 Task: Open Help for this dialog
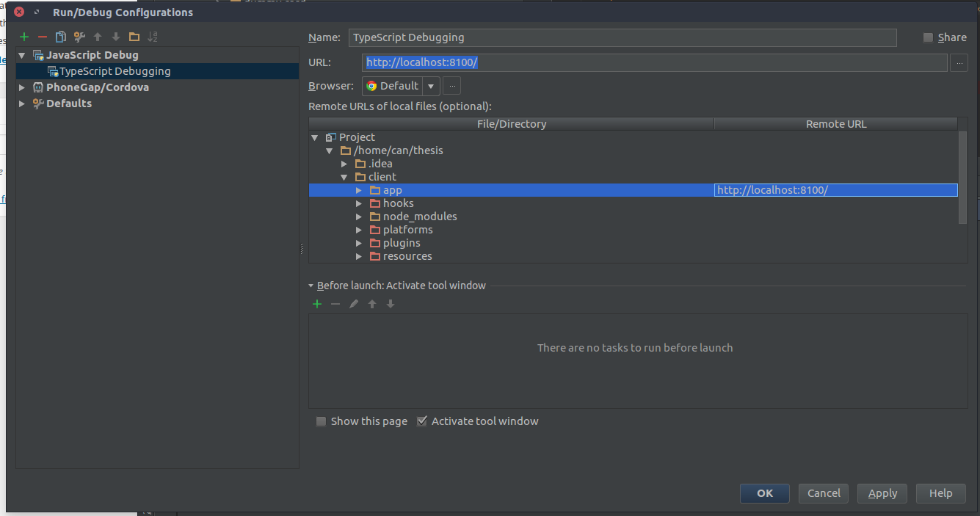(940, 493)
